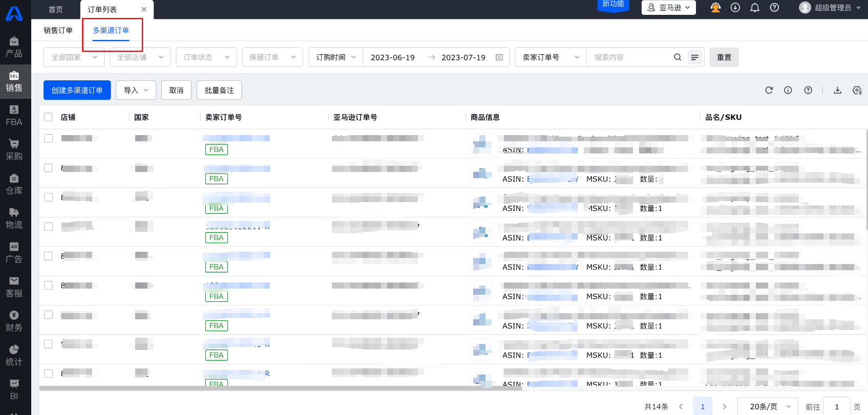Expand the 全部店铺 dropdown
The image size is (868, 415).
140,57
